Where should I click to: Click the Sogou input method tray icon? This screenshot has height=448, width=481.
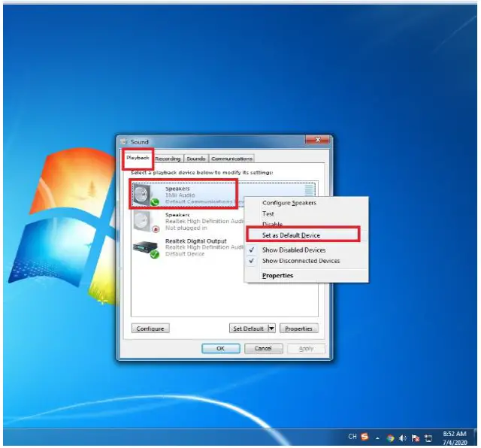(x=365, y=437)
